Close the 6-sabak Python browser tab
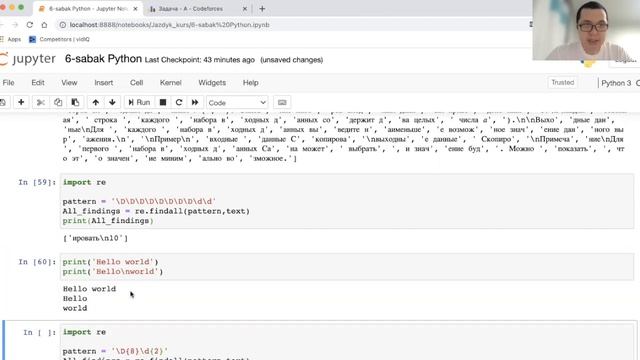This screenshot has height=360, width=640. [136, 9]
